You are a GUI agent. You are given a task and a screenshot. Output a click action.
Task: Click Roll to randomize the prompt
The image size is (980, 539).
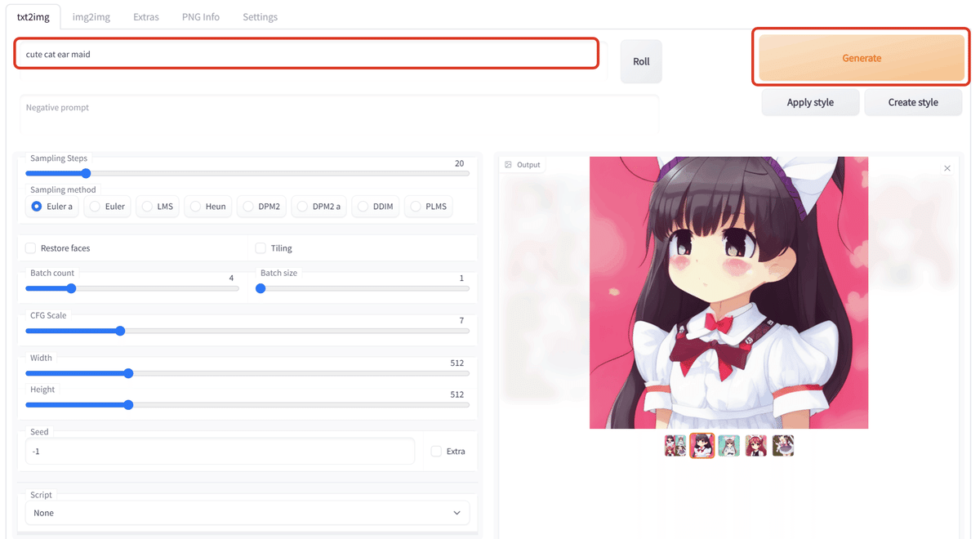click(640, 60)
